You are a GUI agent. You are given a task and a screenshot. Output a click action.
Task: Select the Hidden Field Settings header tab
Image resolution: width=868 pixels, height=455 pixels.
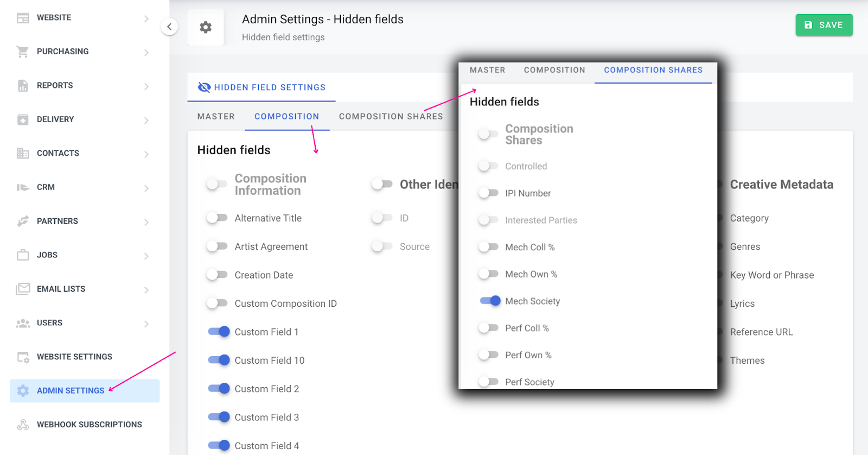coord(261,87)
